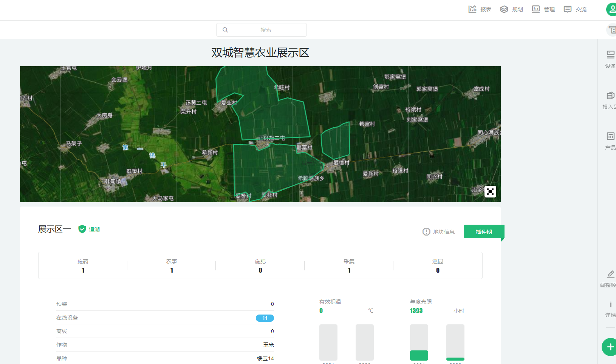This screenshot has width=616, height=364.
Task: Click the 调整顺序 edit pencil icon
Action: (610, 275)
